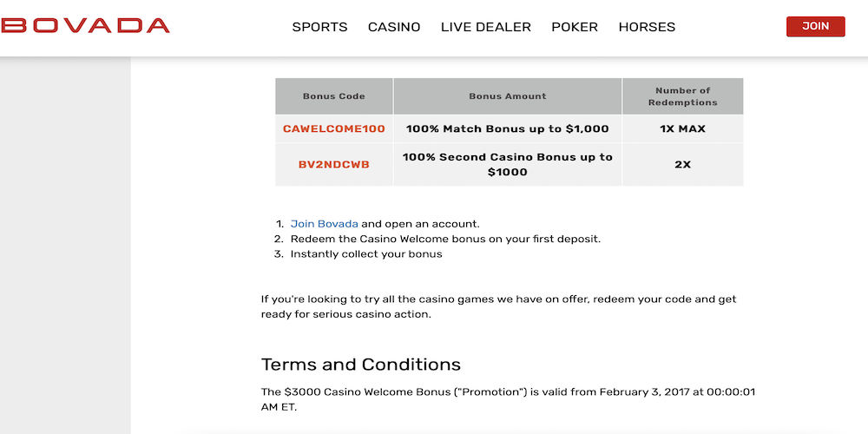Click the Bonus Amount column header
Screen dimensions: 868x434
(x=508, y=96)
